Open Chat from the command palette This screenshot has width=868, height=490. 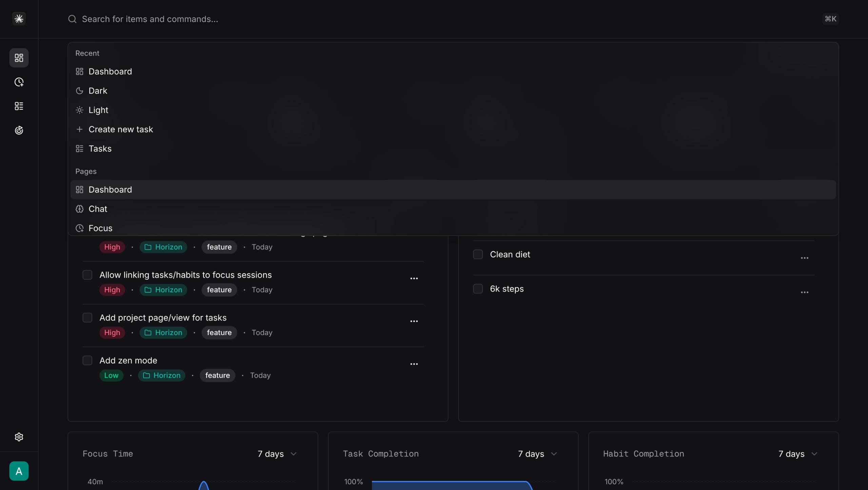pos(98,209)
